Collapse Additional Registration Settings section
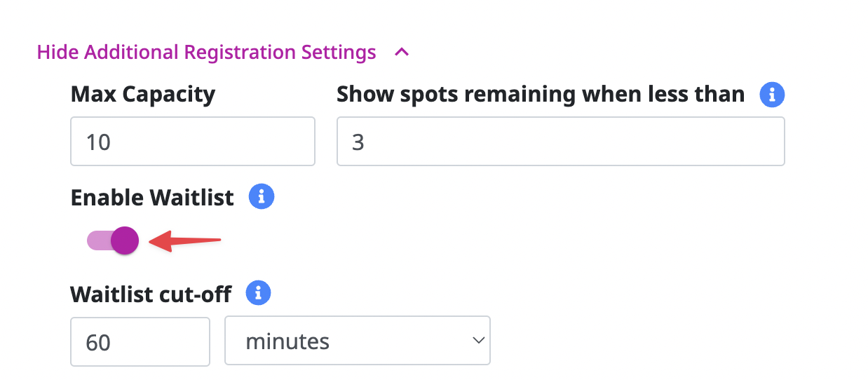868x380 pixels. coord(223,52)
